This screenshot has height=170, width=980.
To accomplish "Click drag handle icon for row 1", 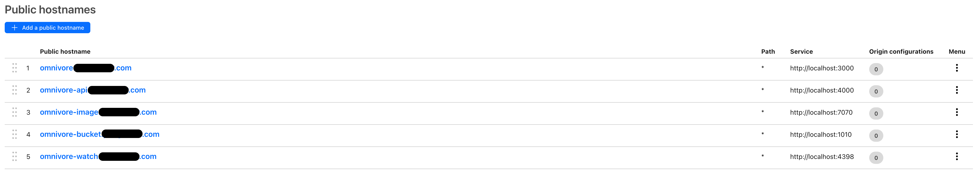I will (14, 68).
